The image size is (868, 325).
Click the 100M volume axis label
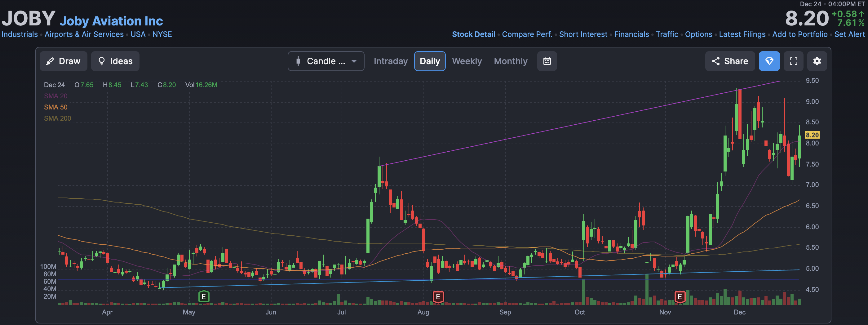(48, 267)
